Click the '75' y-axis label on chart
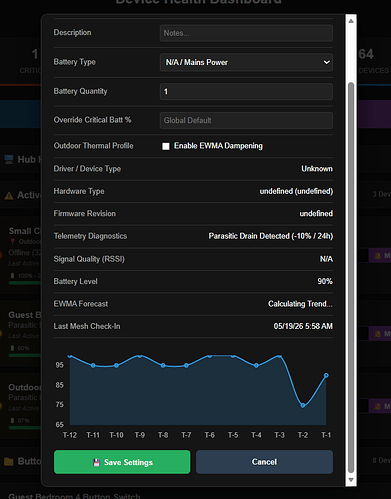 click(59, 405)
